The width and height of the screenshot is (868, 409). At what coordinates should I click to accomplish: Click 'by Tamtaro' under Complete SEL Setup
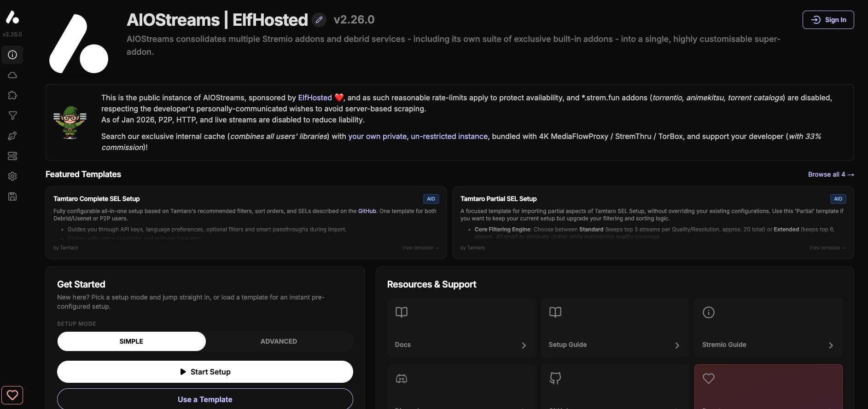(x=65, y=248)
